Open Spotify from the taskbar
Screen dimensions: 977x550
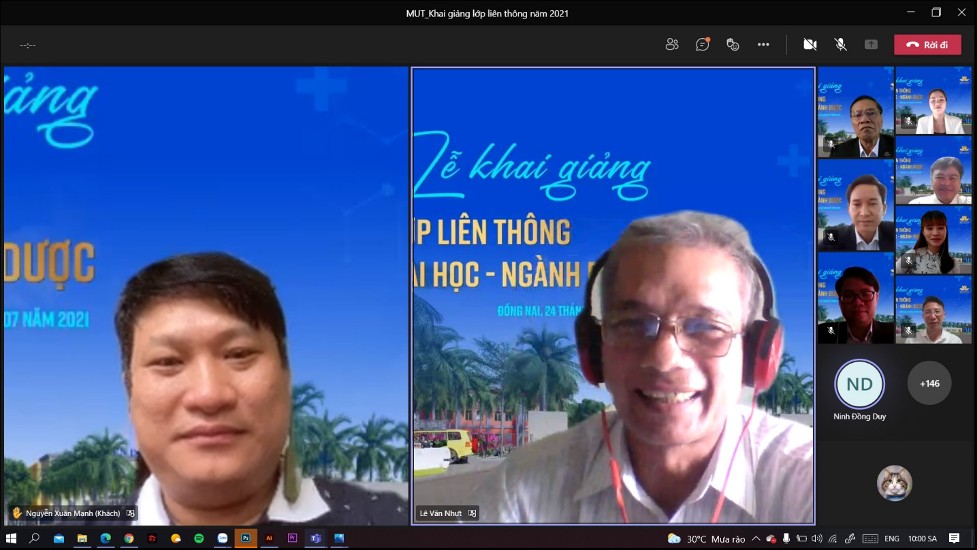point(199,538)
